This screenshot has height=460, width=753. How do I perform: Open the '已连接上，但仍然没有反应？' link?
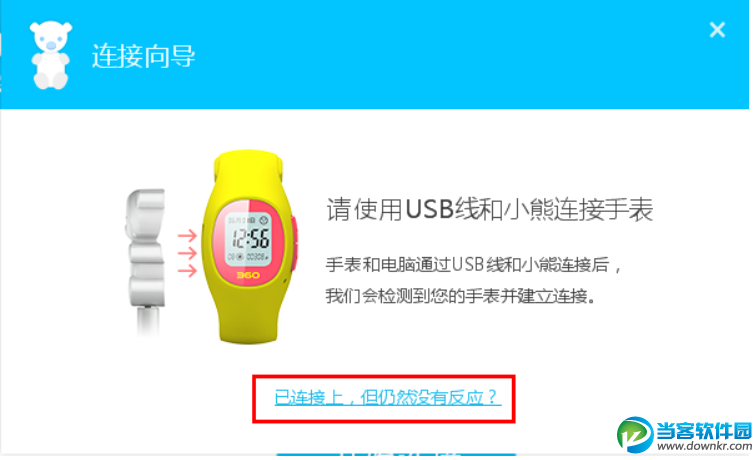coord(388,398)
